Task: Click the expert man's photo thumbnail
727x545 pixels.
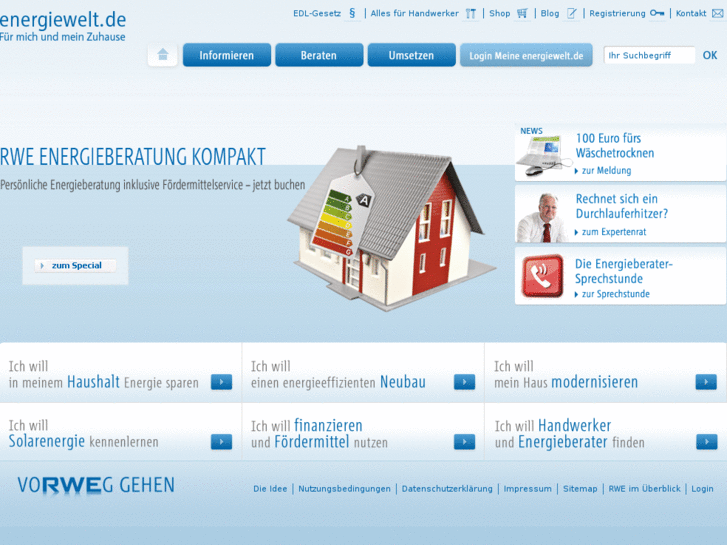Action: pyautogui.click(x=542, y=217)
